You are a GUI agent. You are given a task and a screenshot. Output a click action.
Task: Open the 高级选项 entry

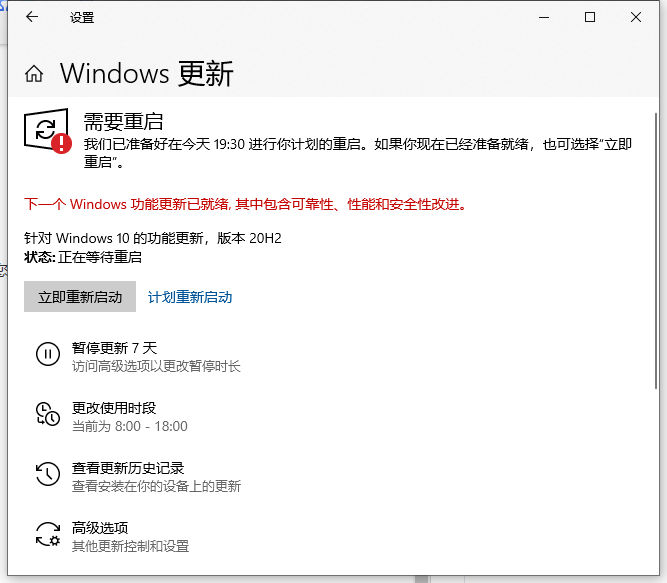coord(100,528)
